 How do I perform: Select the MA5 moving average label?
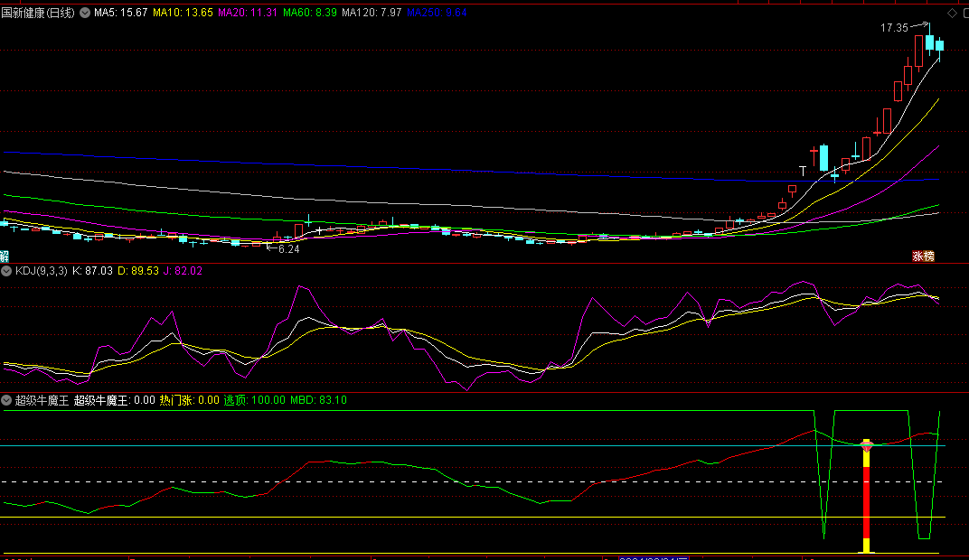point(120,14)
